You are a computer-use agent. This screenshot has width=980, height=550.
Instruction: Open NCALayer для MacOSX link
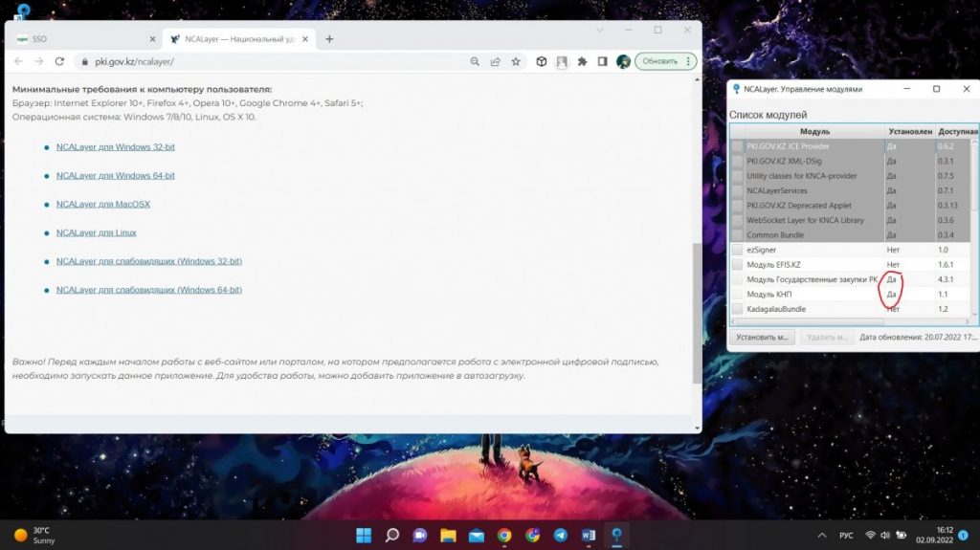coord(103,204)
